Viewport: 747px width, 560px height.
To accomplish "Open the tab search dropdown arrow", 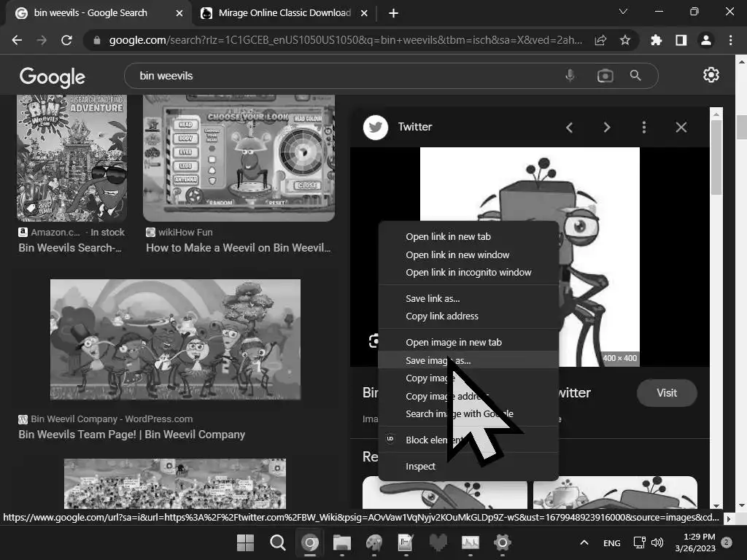I will (x=623, y=12).
